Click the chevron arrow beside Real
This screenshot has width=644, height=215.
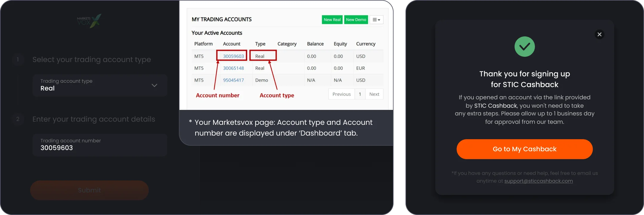click(x=154, y=85)
